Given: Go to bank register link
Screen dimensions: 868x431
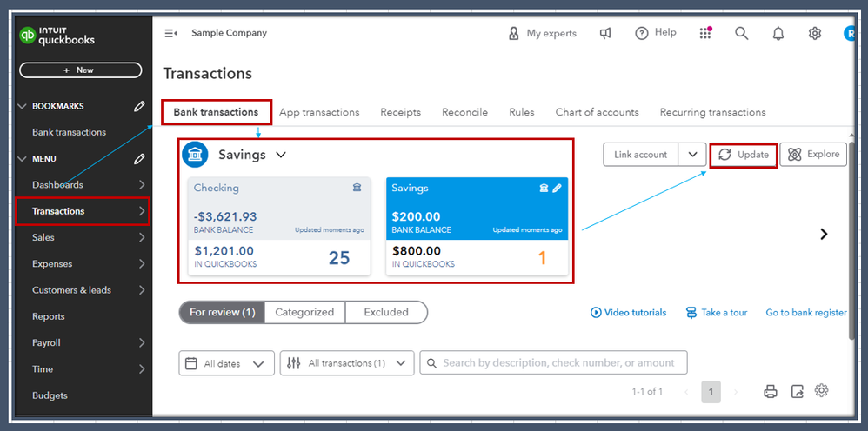Looking at the screenshot, I should point(806,313).
